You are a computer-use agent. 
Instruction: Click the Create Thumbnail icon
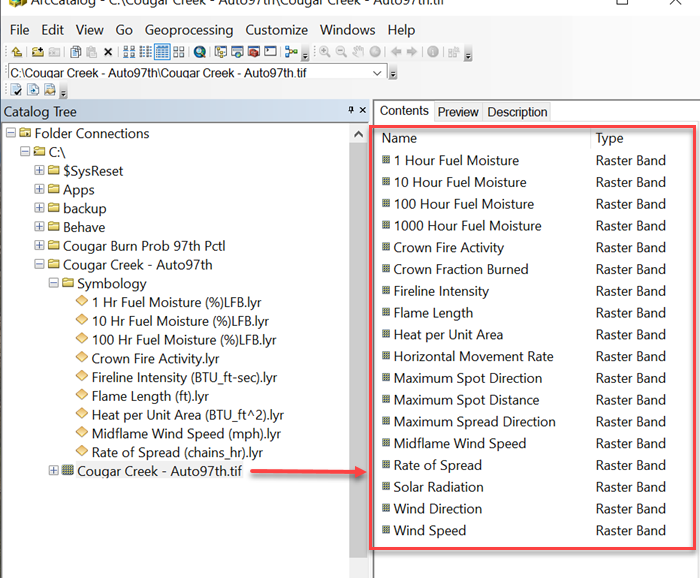click(x=453, y=52)
